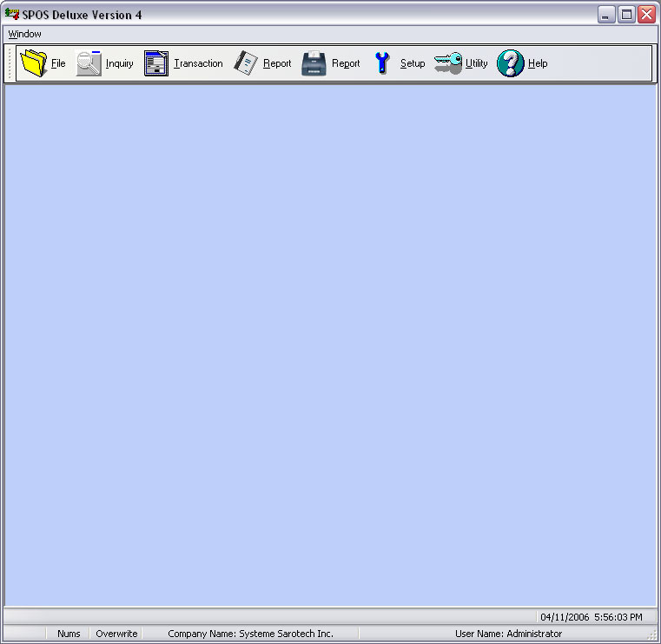This screenshot has height=644, width=661.
Task: Click the SPOS application title bar icon
Action: coord(12,14)
